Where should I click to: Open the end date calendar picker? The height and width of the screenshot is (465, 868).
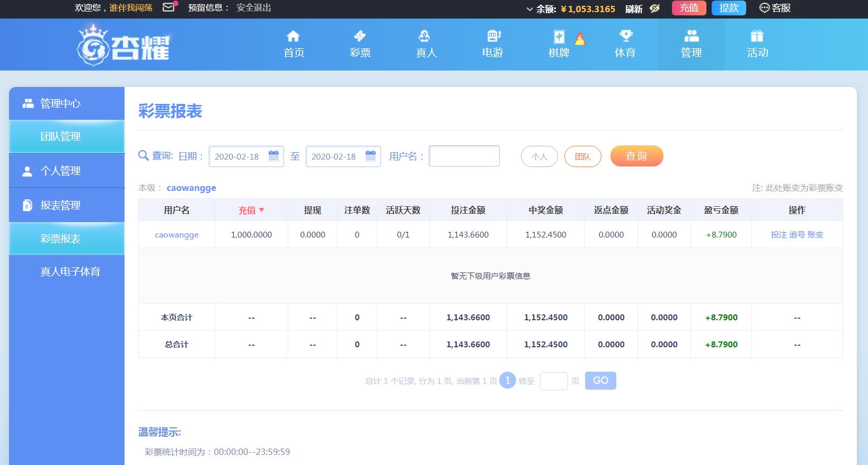pyautogui.click(x=370, y=156)
